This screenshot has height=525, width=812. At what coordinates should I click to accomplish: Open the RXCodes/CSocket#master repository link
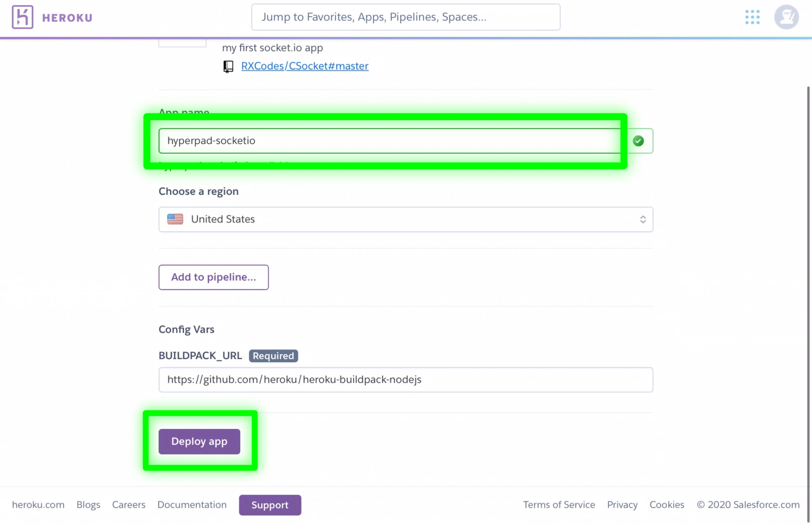click(x=304, y=66)
